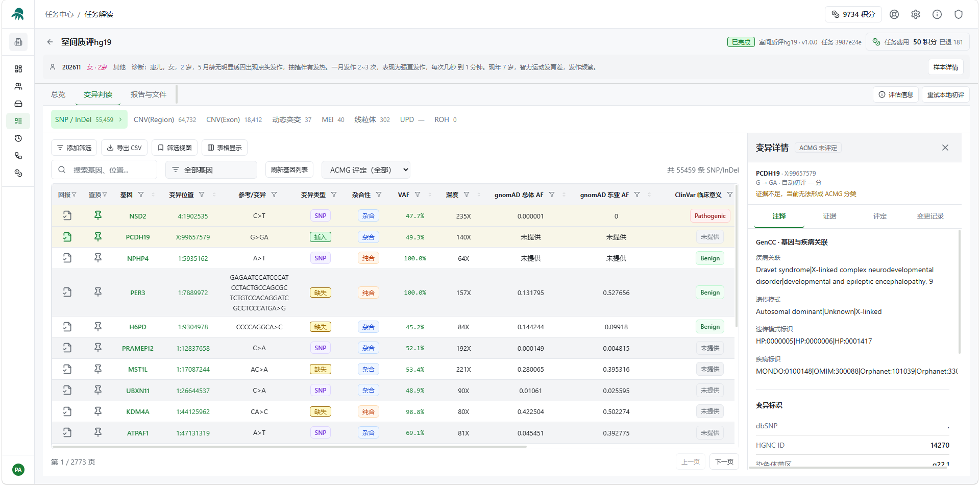Image resolution: width=980 pixels, height=486 pixels.
Task: Unpin the PCDH19 variant row
Action: click(x=98, y=237)
